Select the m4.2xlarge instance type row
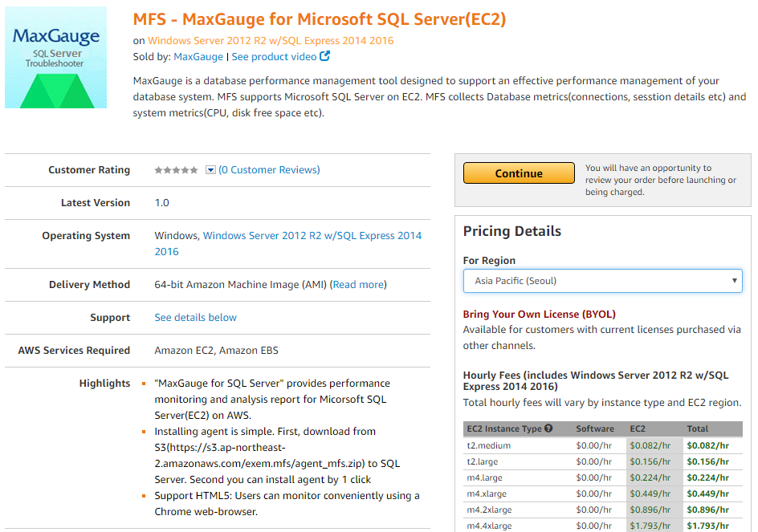 coord(602,510)
